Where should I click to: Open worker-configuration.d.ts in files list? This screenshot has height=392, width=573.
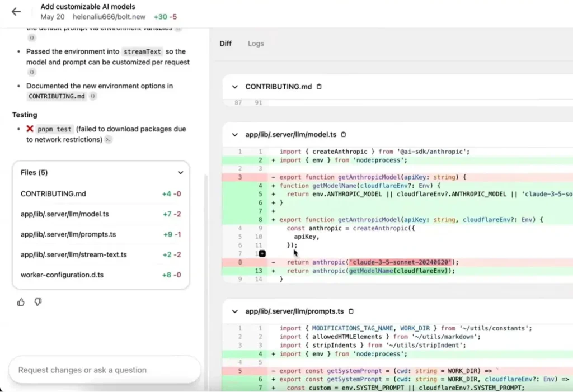click(x=62, y=275)
